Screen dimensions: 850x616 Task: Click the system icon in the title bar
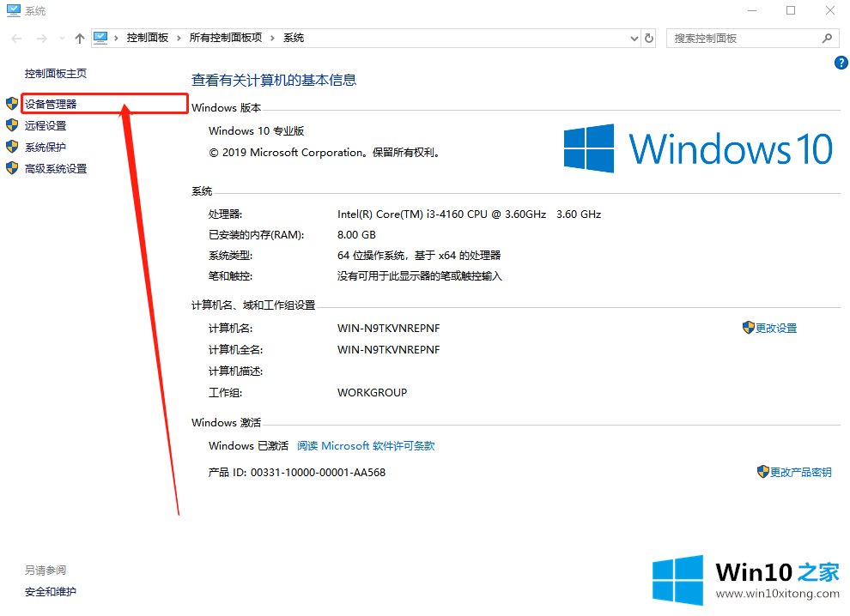(x=14, y=10)
